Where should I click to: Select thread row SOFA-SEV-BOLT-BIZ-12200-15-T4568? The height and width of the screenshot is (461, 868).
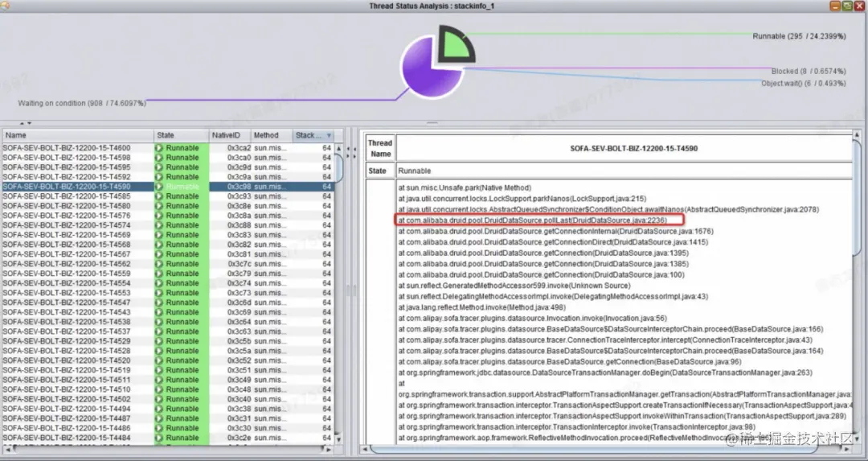coord(168,245)
